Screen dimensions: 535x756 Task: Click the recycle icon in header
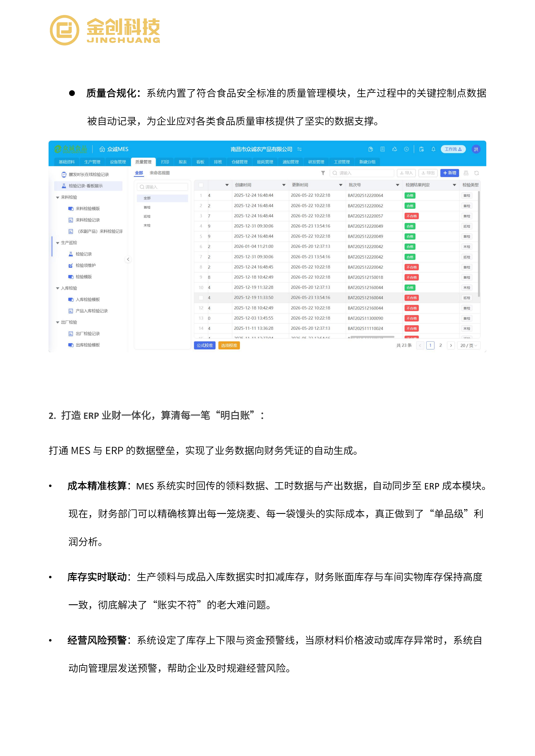[x=395, y=149]
